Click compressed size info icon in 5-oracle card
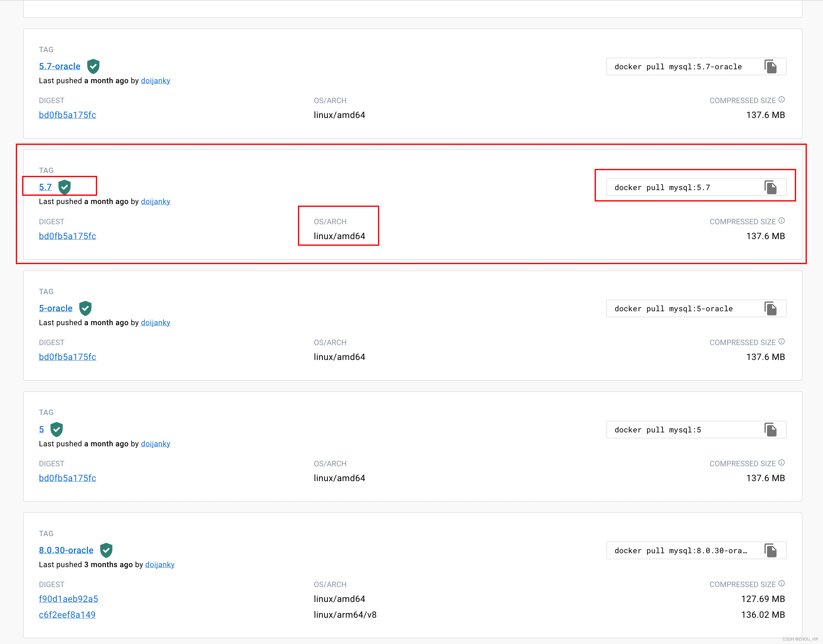Viewport: 823px width, 644px height. click(x=782, y=342)
